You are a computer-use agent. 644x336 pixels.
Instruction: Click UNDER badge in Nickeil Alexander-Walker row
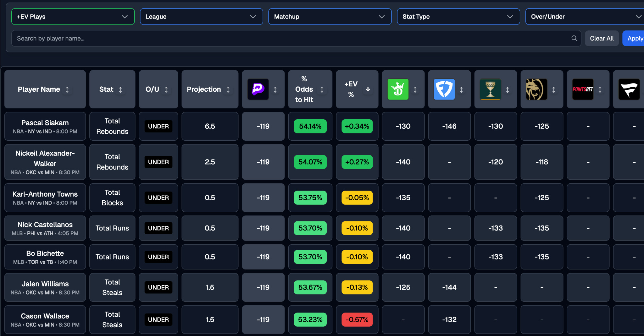click(x=158, y=162)
